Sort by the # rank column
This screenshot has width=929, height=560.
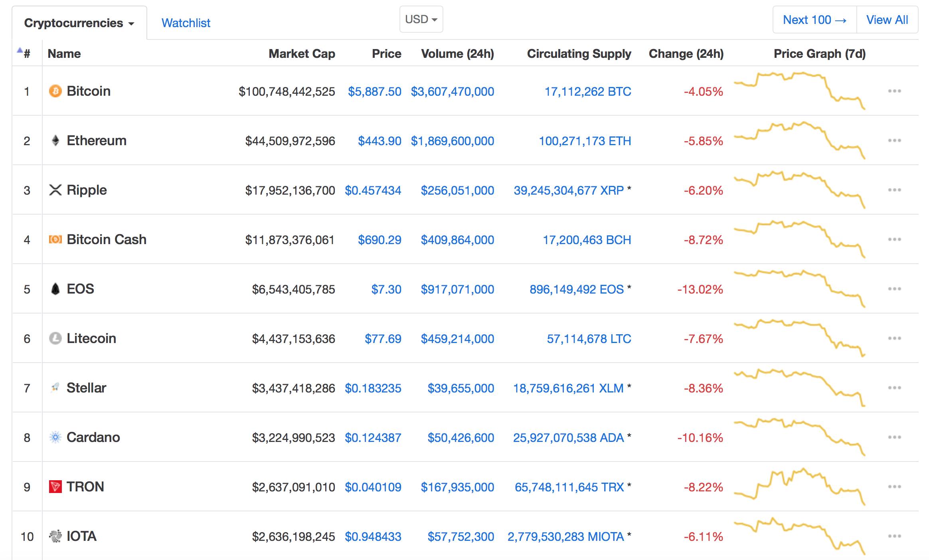tap(27, 53)
